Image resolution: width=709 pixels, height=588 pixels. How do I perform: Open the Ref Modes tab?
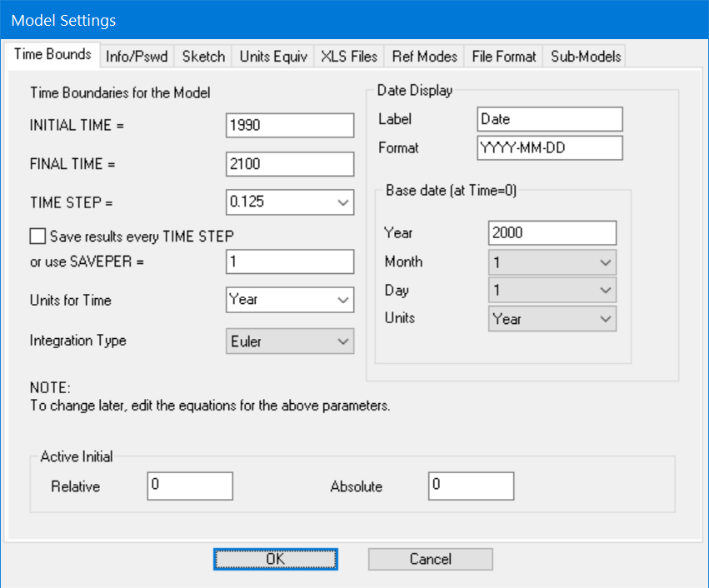(x=423, y=56)
